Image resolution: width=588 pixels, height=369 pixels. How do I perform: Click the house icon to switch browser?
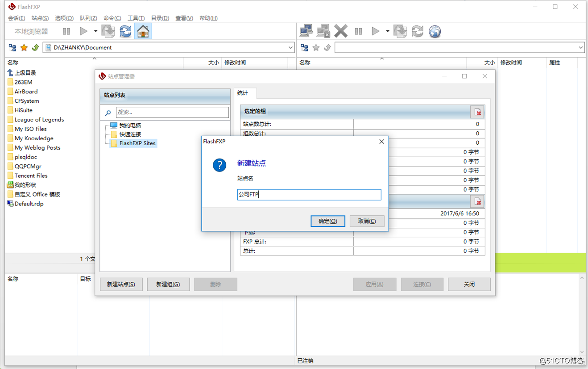(143, 31)
